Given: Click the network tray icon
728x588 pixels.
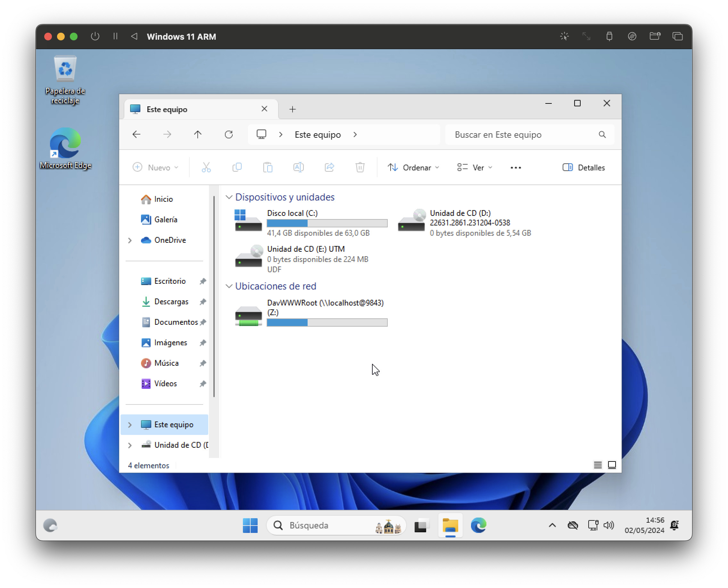Looking at the screenshot, I should coord(593,525).
